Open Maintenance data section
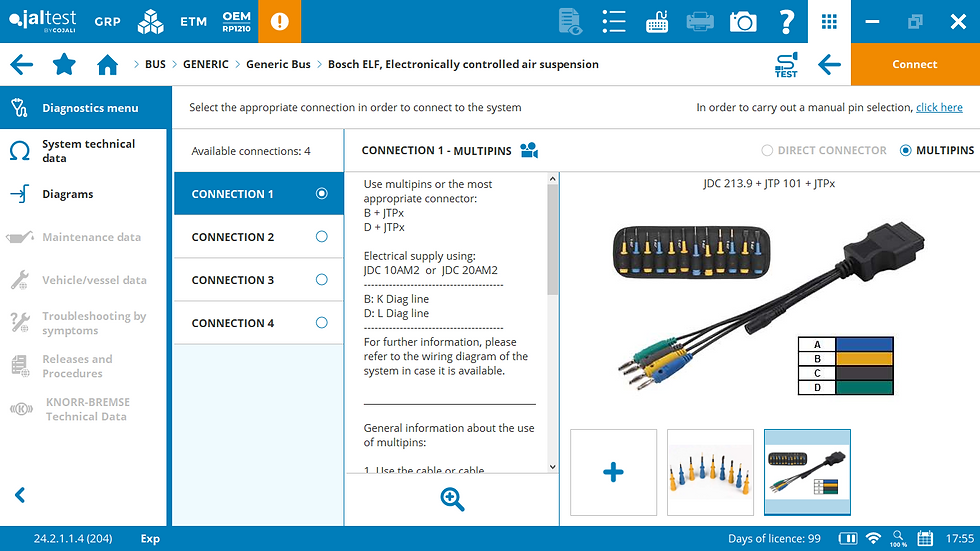The height and width of the screenshot is (551, 980). [x=84, y=237]
